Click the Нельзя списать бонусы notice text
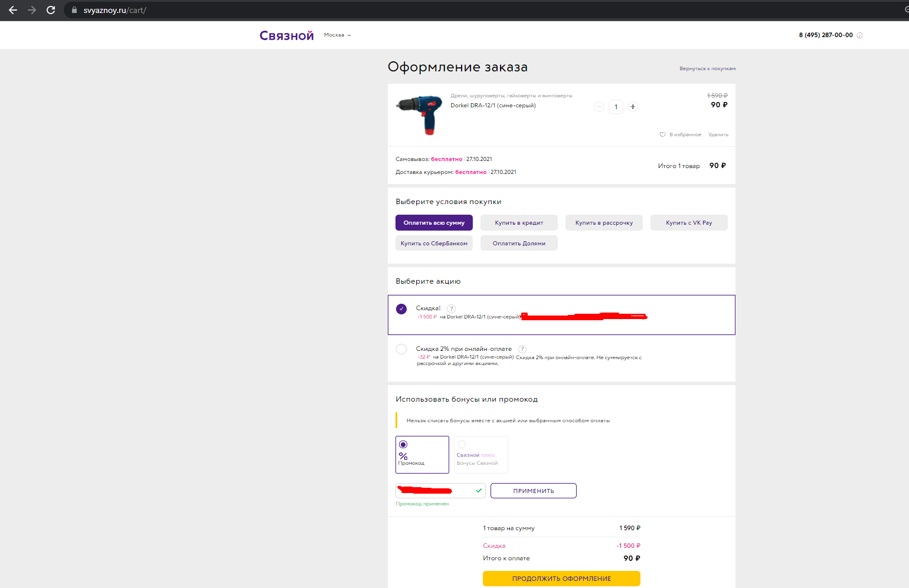909x588 pixels. [508, 421]
